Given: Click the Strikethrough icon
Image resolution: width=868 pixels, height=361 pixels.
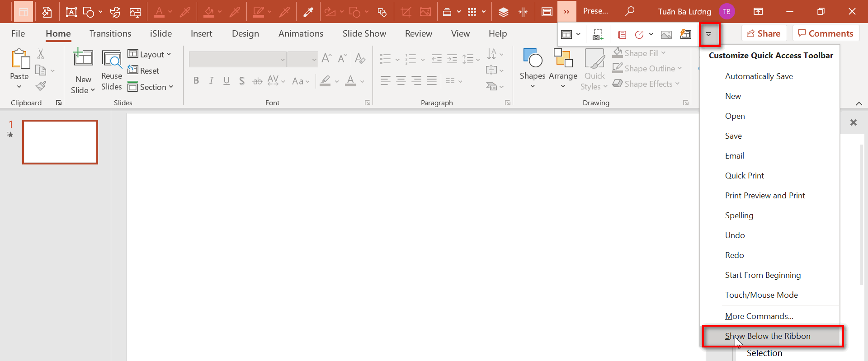Looking at the screenshot, I should pos(257,81).
